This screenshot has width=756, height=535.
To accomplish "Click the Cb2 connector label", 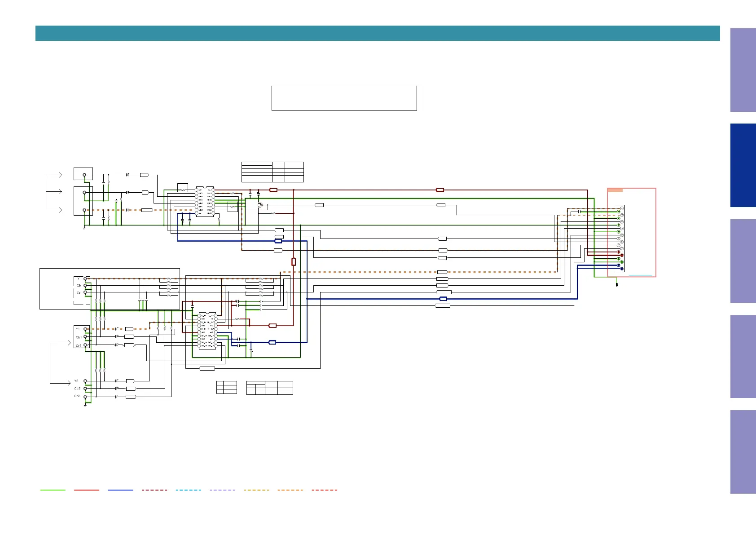I will (77, 389).
